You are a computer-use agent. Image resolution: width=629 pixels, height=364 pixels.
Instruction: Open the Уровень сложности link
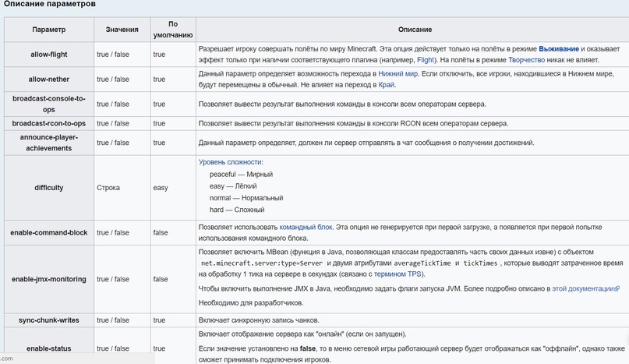pos(230,162)
